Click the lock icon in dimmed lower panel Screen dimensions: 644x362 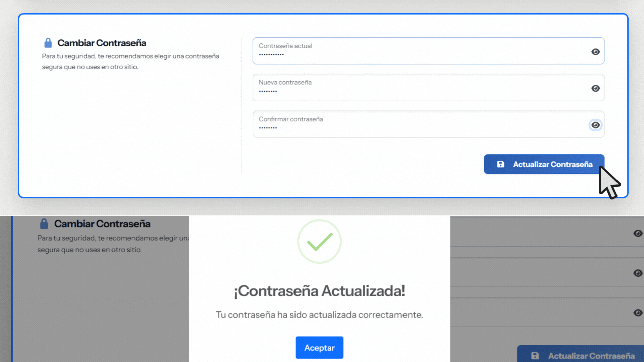44,224
